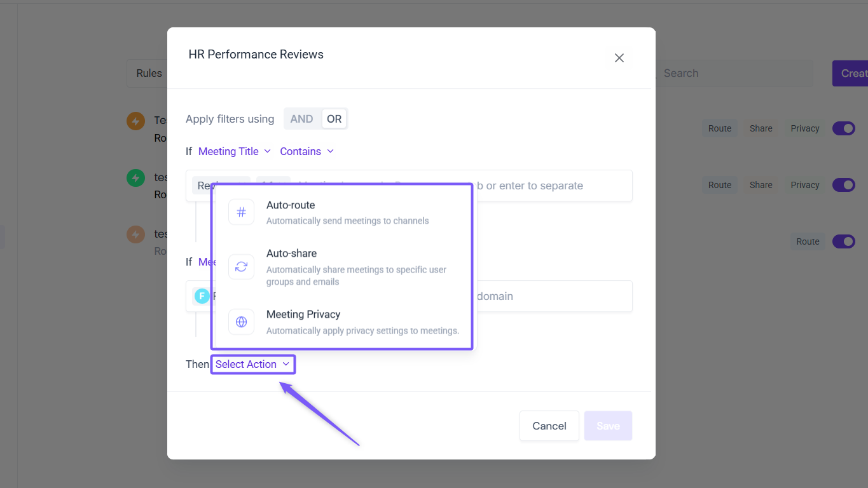Toggle the second rule's switch
Image resolution: width=868 pixels, height=488 pixels.
coord(843,185)
